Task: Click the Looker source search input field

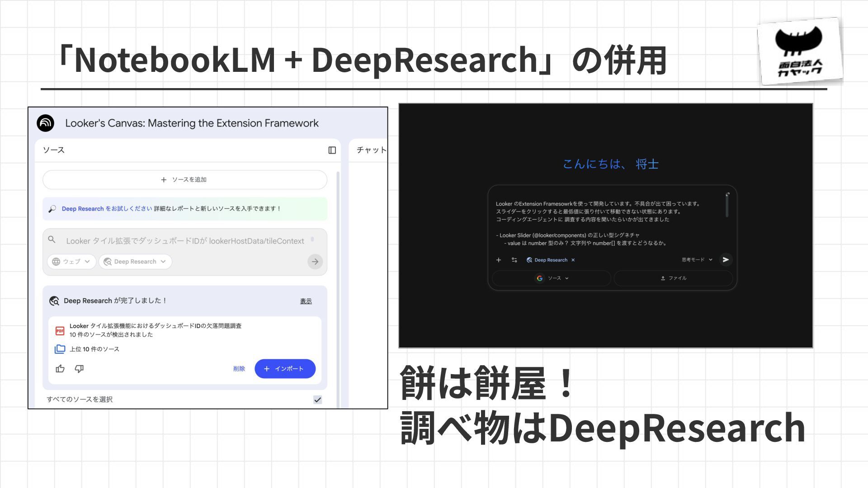Action: (184, 241)
